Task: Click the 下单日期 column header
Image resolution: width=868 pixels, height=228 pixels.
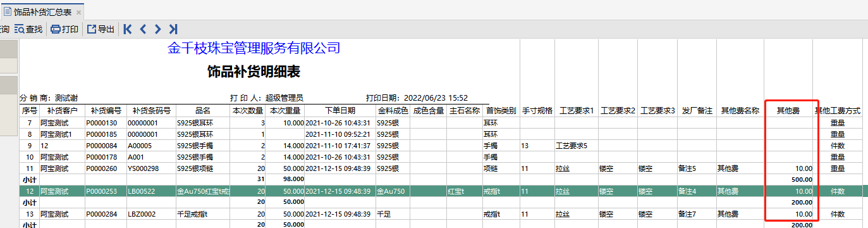Action: click(x=340, y=111)
